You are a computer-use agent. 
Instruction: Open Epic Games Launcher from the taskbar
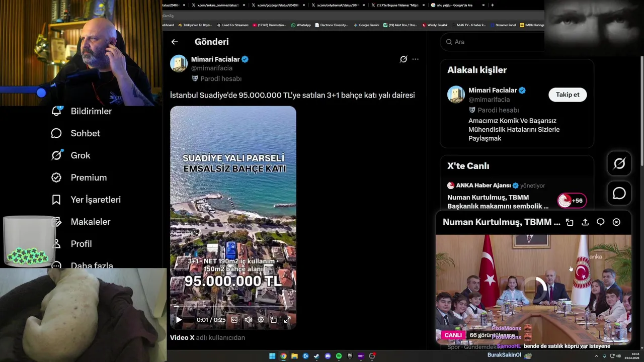coord(350,356)
